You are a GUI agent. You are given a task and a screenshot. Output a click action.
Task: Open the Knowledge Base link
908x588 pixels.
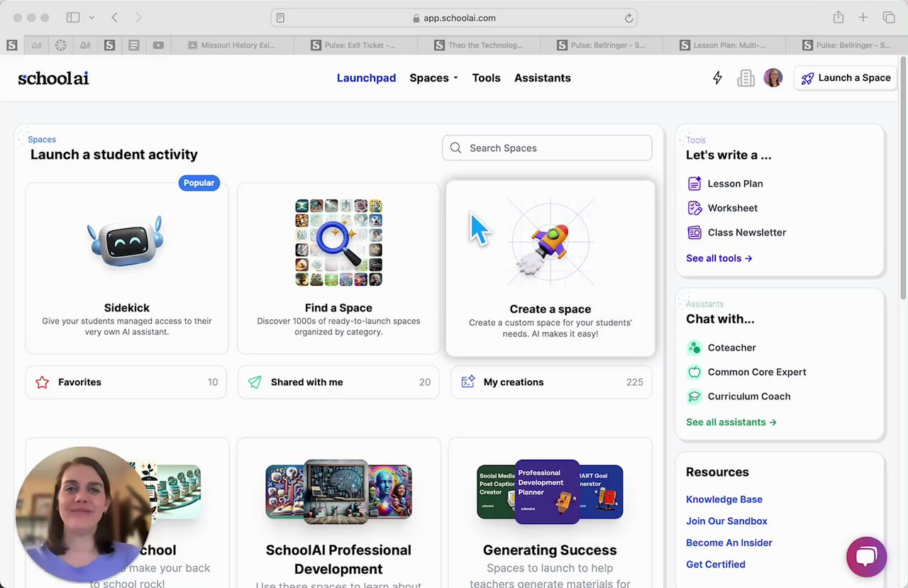coord(724,499)
